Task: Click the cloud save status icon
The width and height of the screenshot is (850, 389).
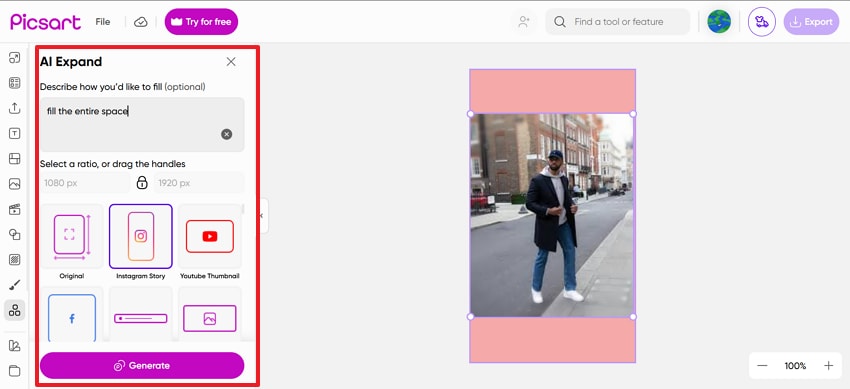Action: point(141,22)
